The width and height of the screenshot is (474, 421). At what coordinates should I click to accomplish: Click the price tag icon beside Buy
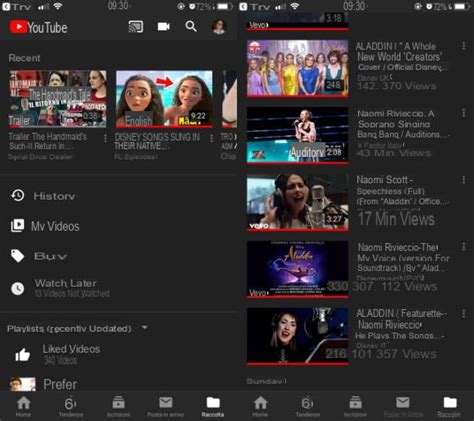click(x=17, y=256)
